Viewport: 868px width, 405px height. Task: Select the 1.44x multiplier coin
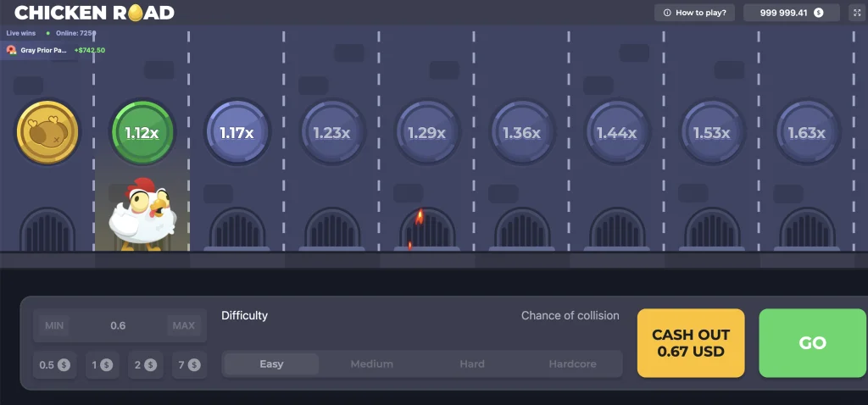coord(617,132)
